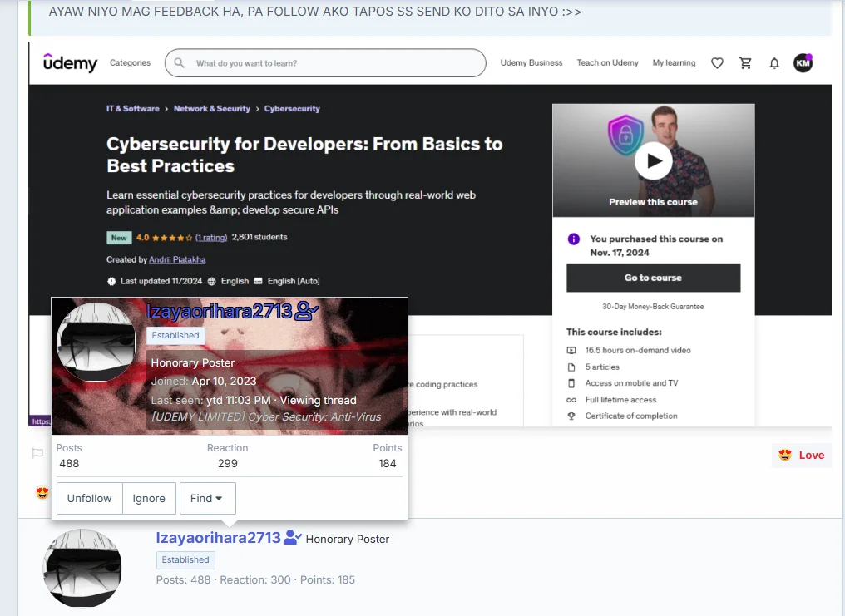Open Teach on Udemy link
This screenshot has height=616, width=845.
(x=607, y=63)
